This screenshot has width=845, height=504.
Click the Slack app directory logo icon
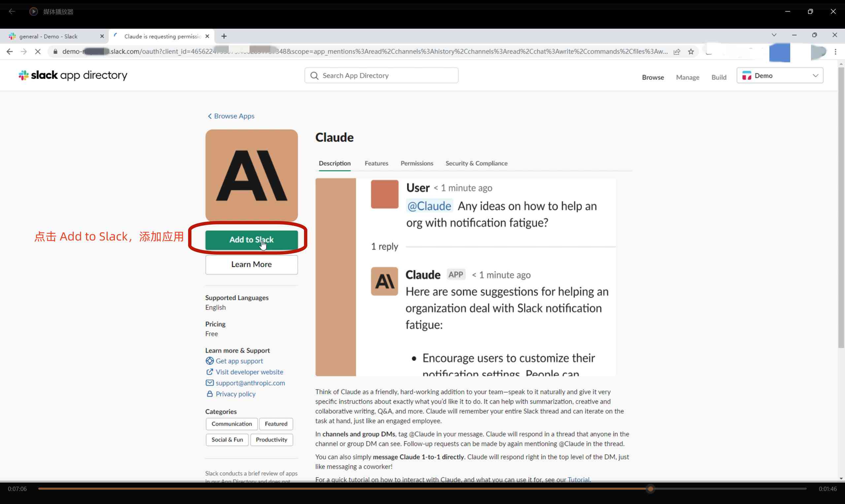point(23,75)
